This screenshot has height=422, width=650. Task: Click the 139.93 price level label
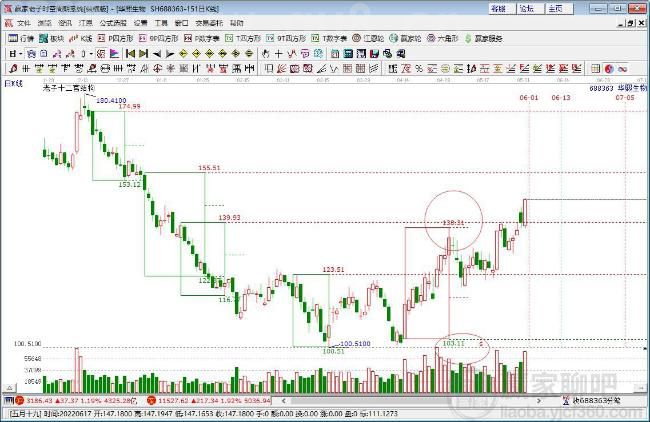pos(229,218)
